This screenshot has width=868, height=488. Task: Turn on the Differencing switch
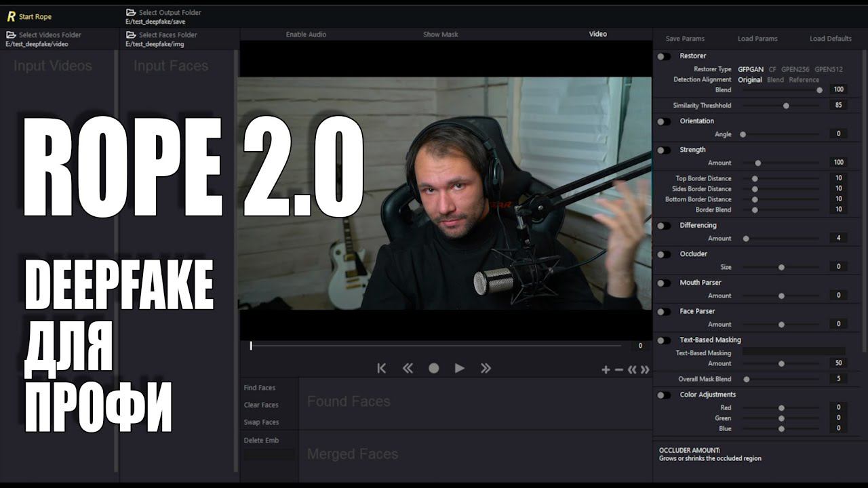click(x=664, y=226)
